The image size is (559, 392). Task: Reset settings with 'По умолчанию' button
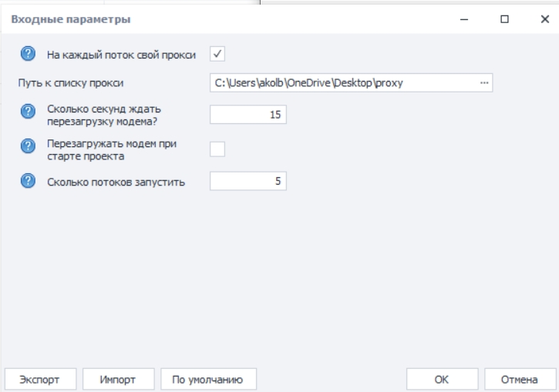click(208, 378)
